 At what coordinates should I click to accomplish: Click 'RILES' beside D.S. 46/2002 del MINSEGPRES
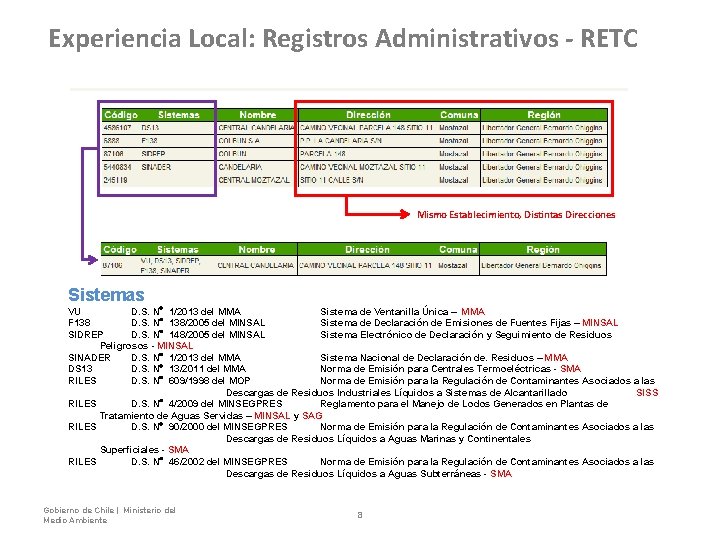(82, 461)
